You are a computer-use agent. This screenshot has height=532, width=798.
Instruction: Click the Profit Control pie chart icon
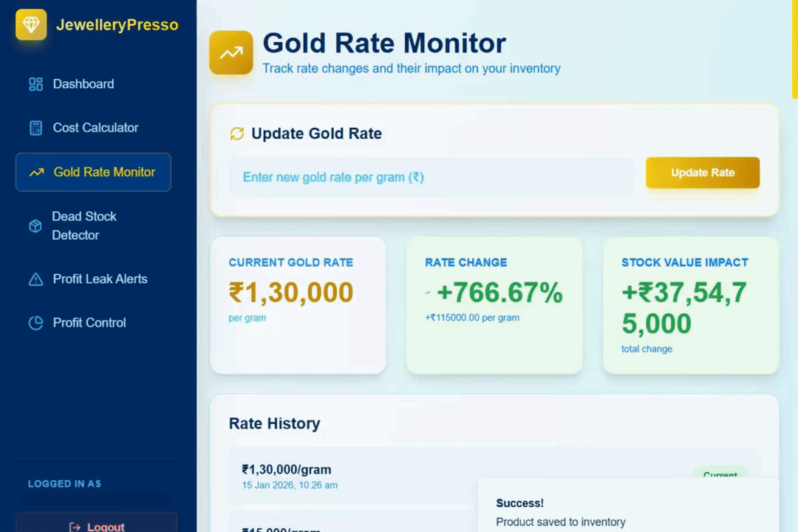pyautogui.click(x=35, y=323)
